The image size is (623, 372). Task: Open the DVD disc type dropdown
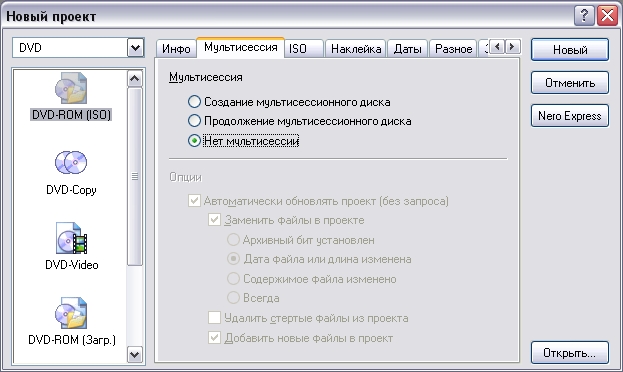tap(135, 48)
